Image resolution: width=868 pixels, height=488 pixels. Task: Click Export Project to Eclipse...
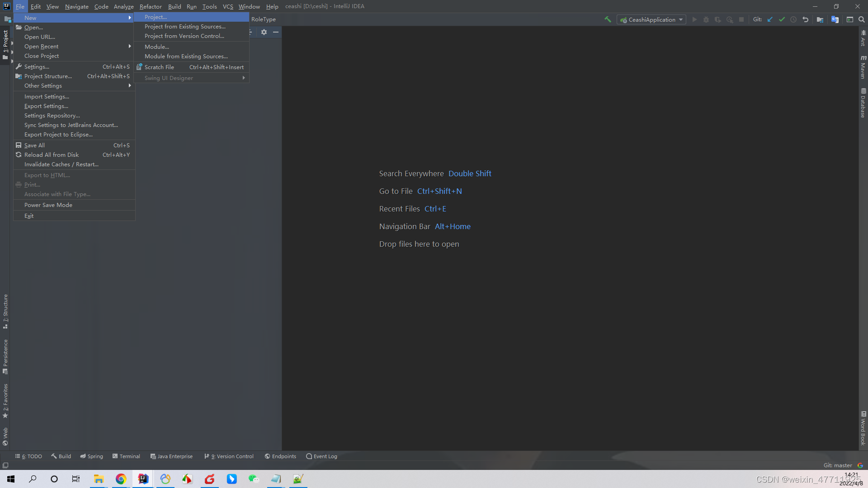tap(74, 135)
